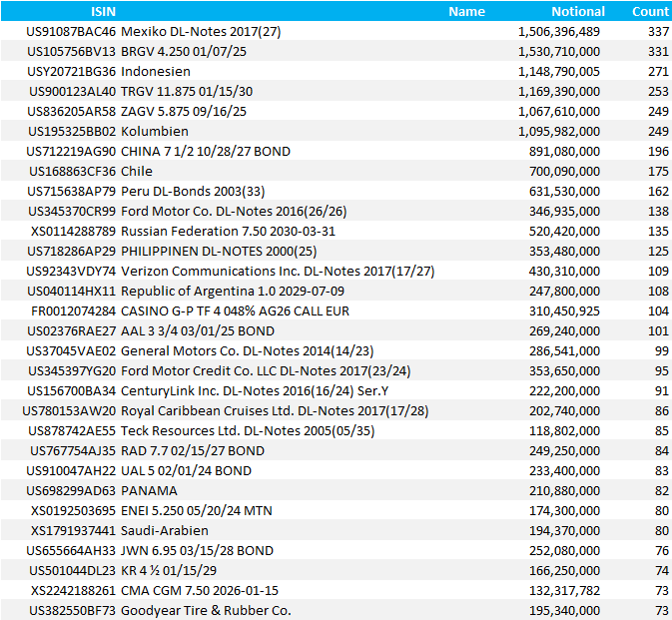Click Republic of Argentina 1.0 2029-07-09 cell

pyautogui.click(x=233, y=292)
